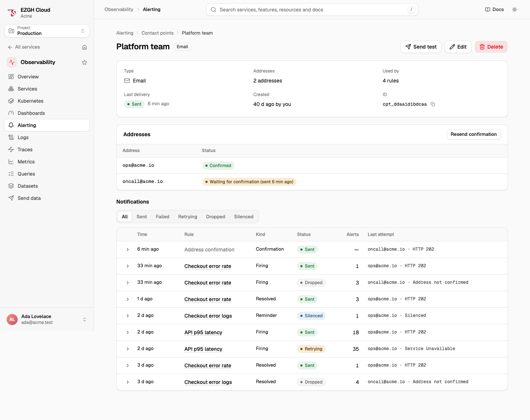Go to Kubernetes section

(x=47, y=101)
